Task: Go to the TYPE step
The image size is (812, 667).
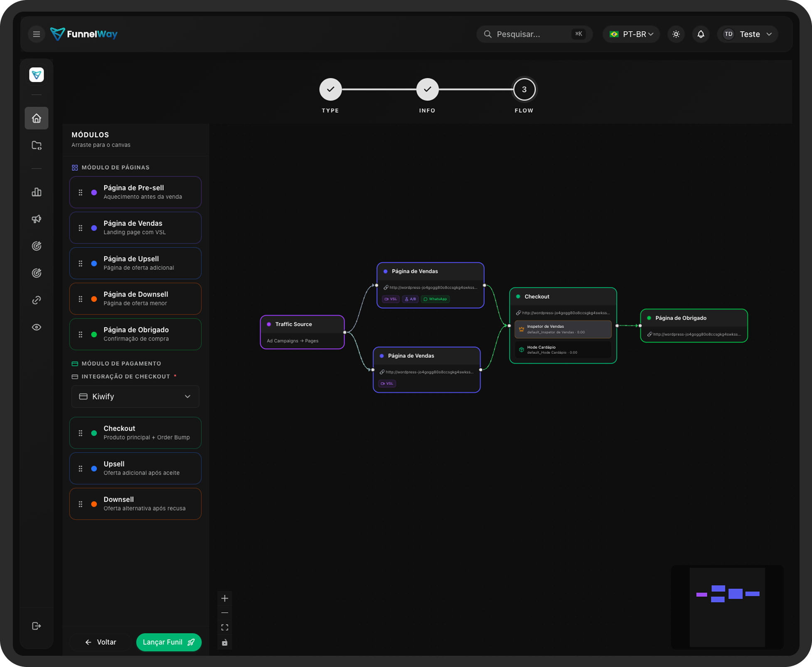Action: pos(330,89)
